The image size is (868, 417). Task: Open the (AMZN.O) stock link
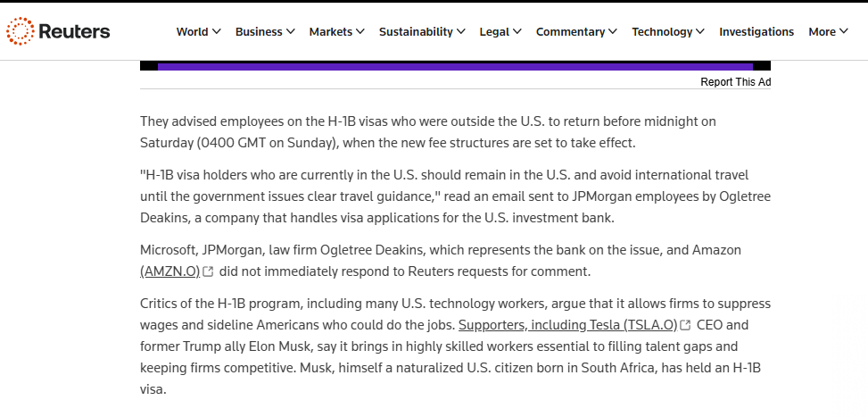coord(169,271)
